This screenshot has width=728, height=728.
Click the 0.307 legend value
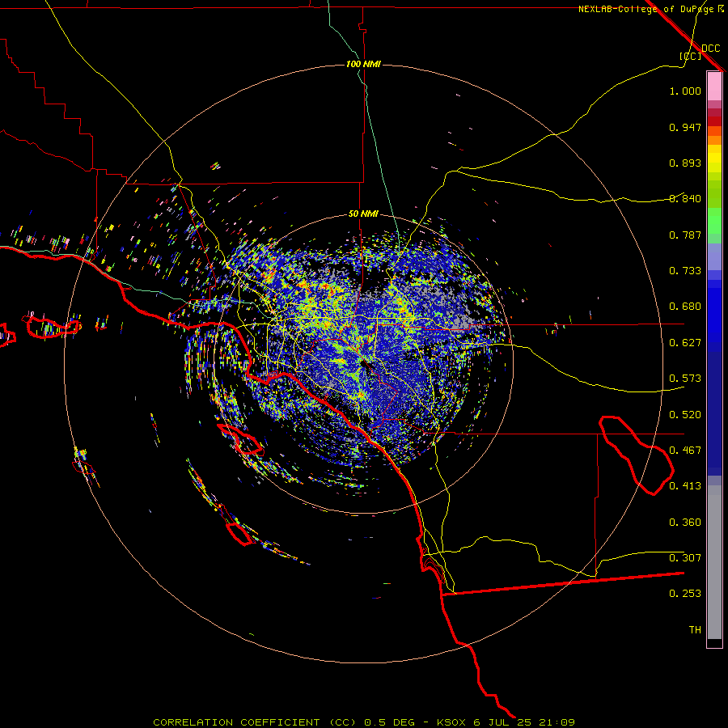[685, 558]
